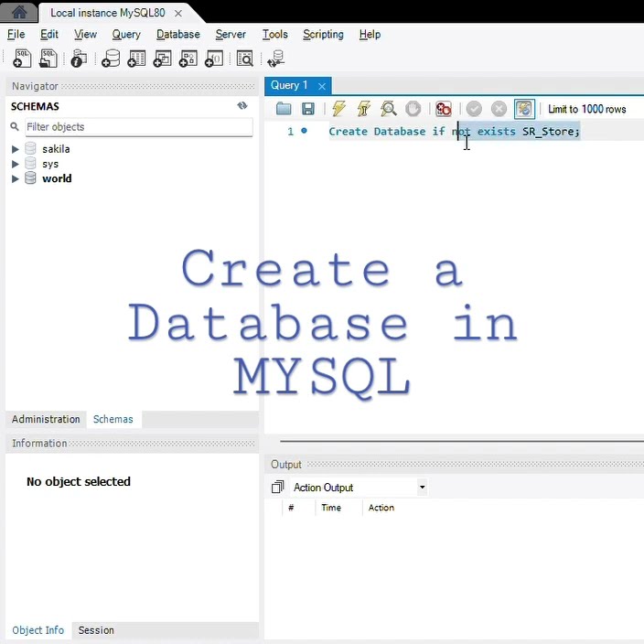Screen dimensions: 644x644
Task: Open the Query menu
Action: pos(126,35)
